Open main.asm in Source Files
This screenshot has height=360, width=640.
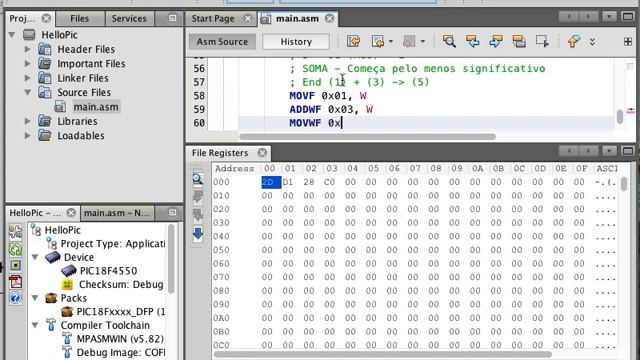pyautogui.click(x=96, y=107)
